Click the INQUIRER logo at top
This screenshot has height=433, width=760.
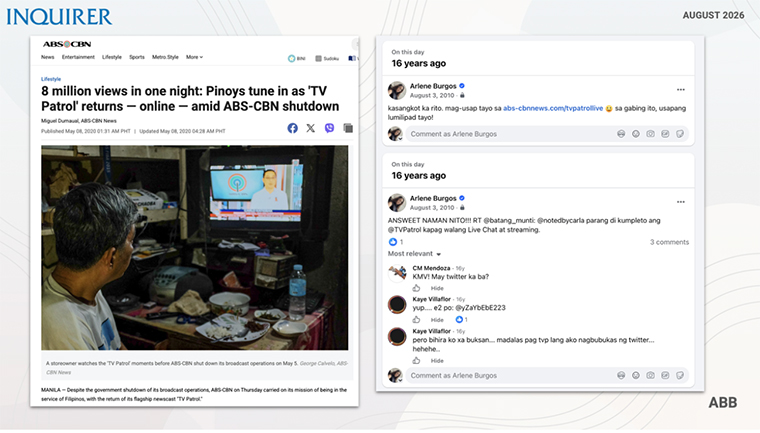(59, 17)
